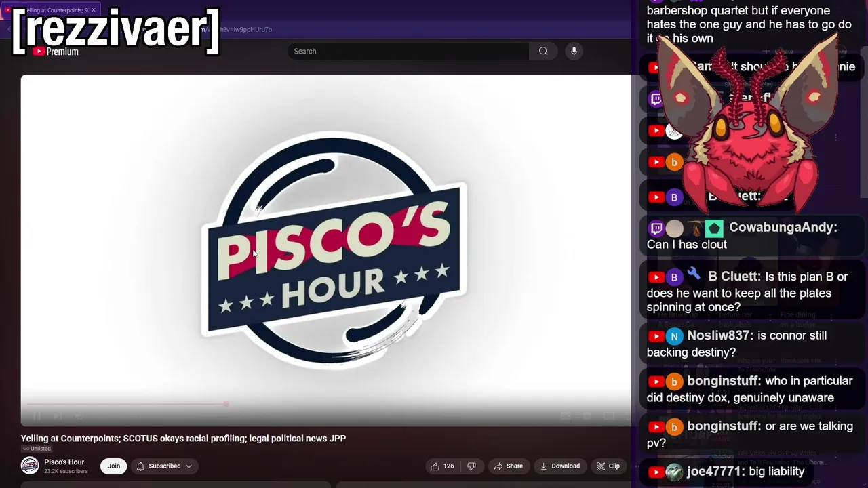The width and height of the screenshot is (868, 488).
Task: Activate voice search microphone
Action: (x=574, y=52)
